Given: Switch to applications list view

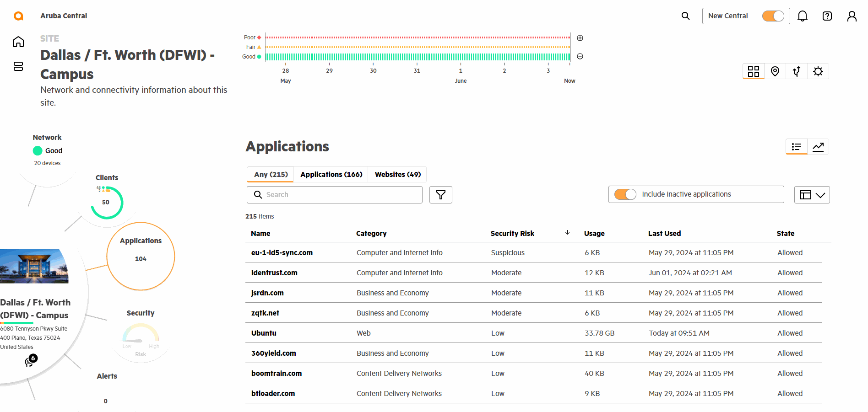Looking at the screenshot, I should coord(797,147).
